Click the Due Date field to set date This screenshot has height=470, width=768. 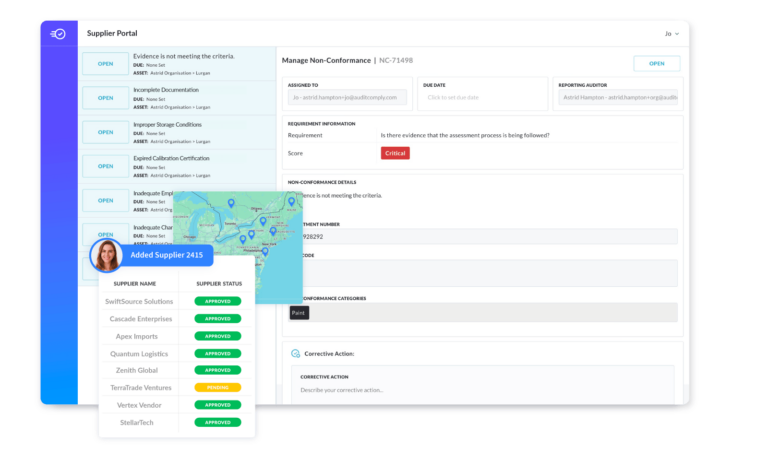click(483, 97)
